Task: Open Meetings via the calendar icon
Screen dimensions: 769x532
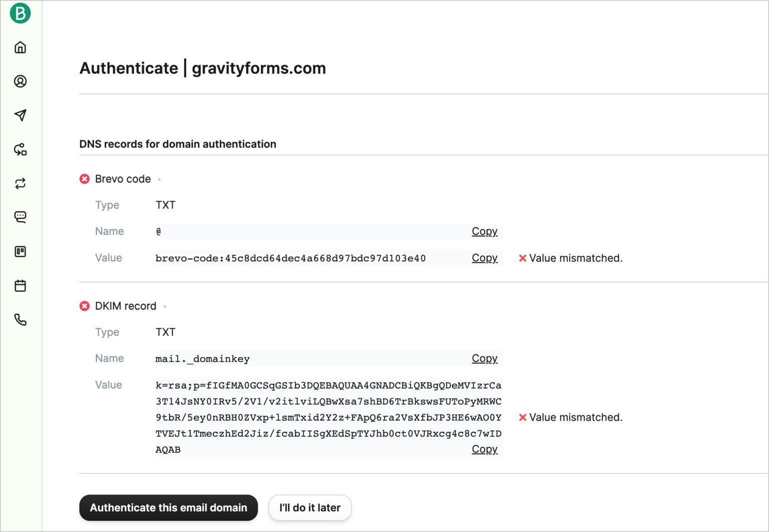Action: point(20,285)
